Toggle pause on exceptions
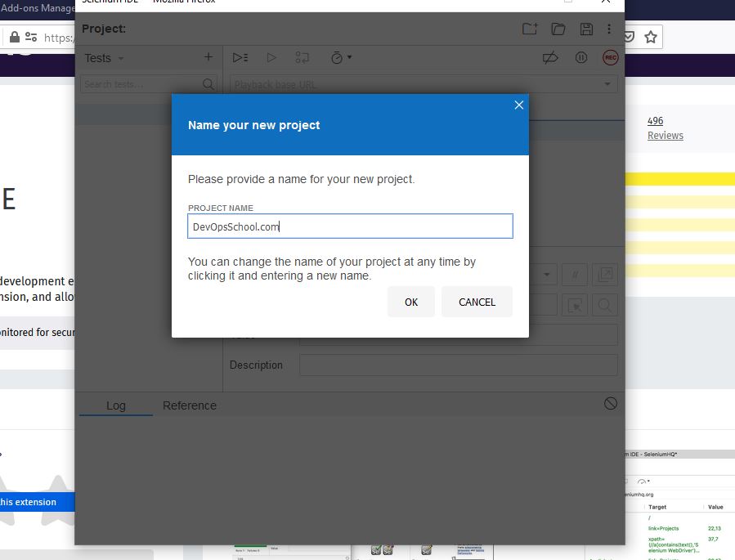The image size is (735, 560). (x=581, y=58)
